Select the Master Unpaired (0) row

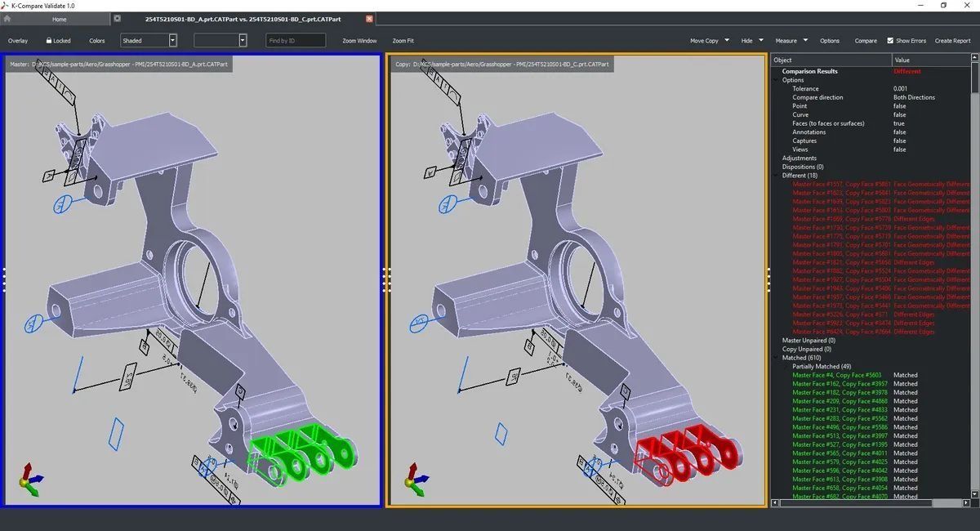tap(871, 341)
